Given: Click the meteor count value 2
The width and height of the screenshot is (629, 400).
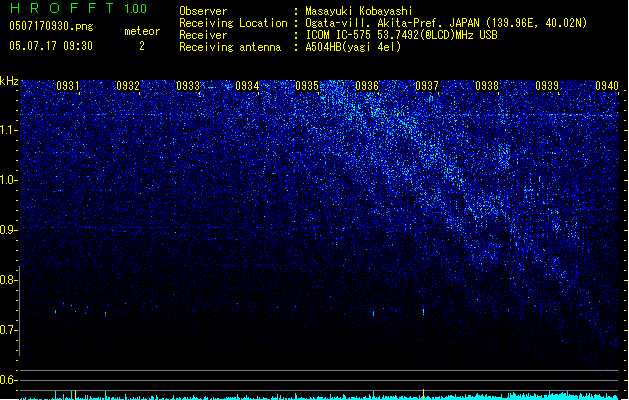Looking at the screenshot, I should tap(142, 46).
